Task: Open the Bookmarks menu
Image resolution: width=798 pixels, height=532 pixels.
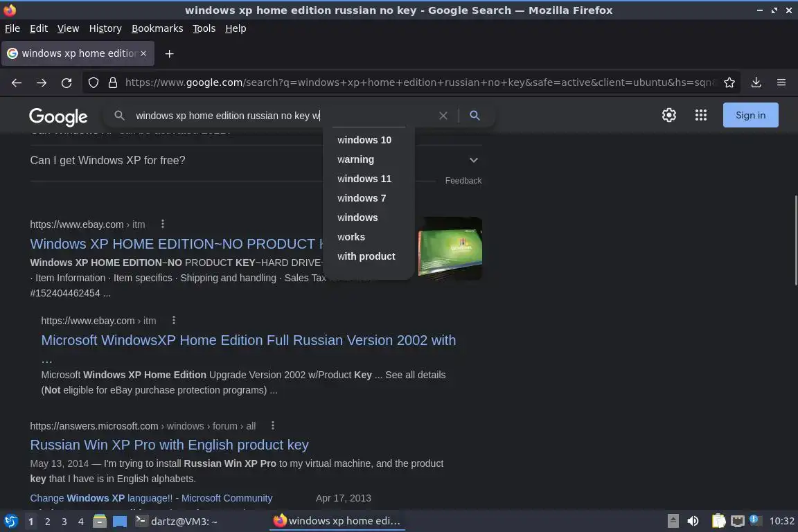Action: pos(157,28)
